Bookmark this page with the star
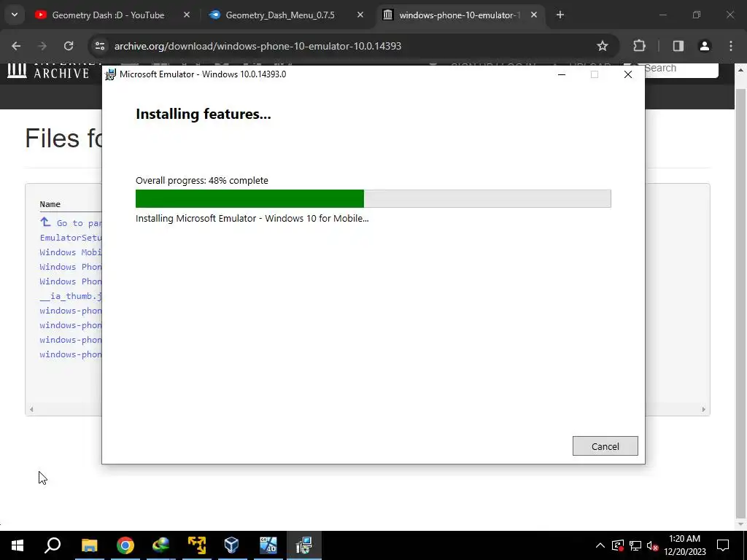747x560 pixels. coord(602,46)
